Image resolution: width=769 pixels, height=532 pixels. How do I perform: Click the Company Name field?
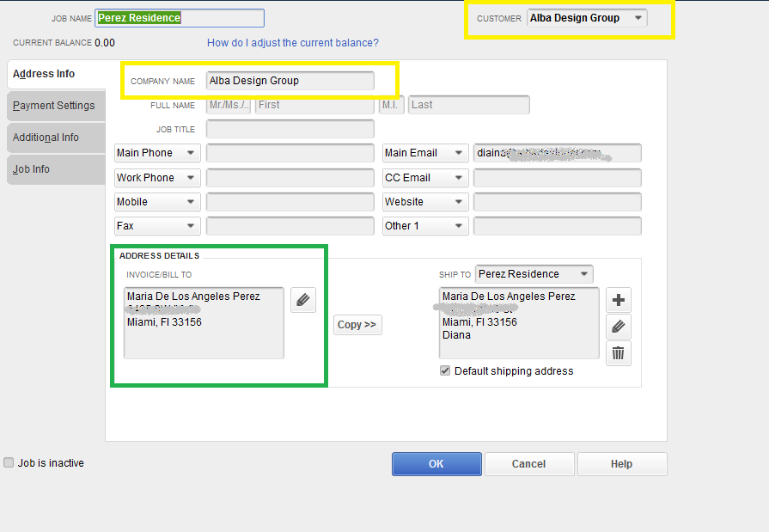point(290,81)
